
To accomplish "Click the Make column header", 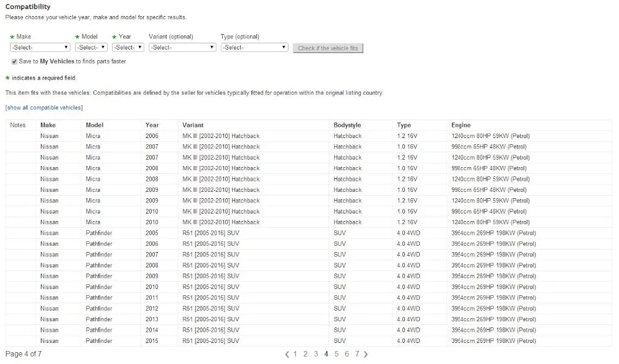I will (x=48, y=125).
